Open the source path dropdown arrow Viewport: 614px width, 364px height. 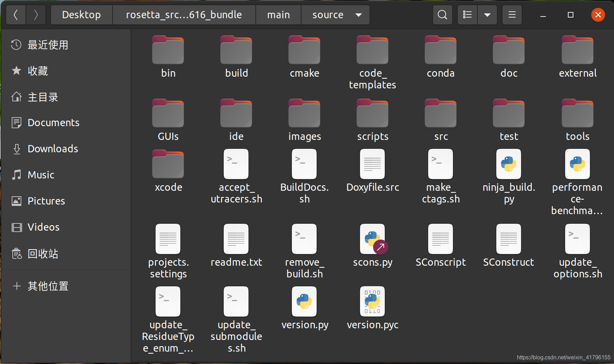(x=359, y=15)
